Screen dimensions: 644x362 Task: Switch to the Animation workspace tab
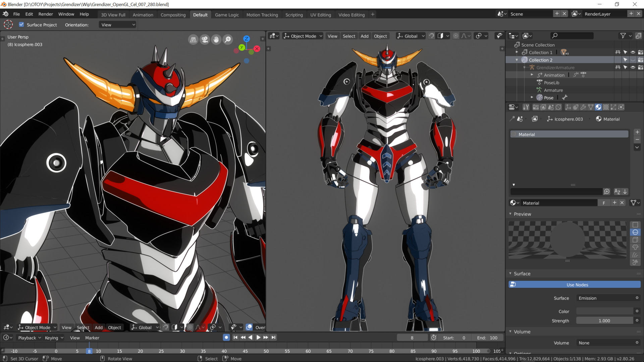143,15
